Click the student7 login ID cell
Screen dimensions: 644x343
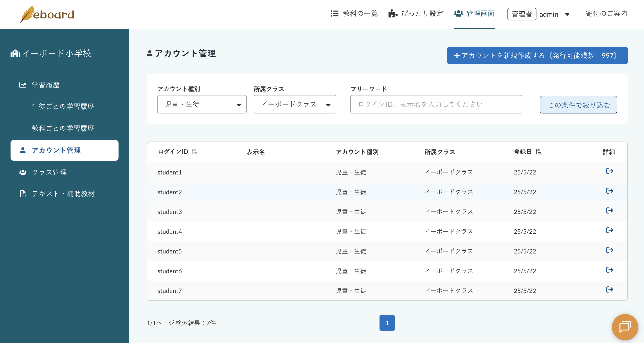coord(169,291)
